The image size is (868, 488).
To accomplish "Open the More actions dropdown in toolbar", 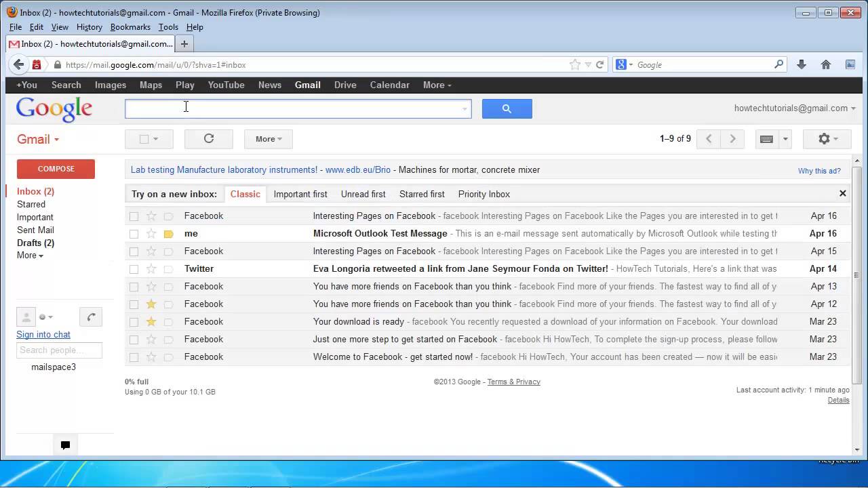I will point(269,139).
